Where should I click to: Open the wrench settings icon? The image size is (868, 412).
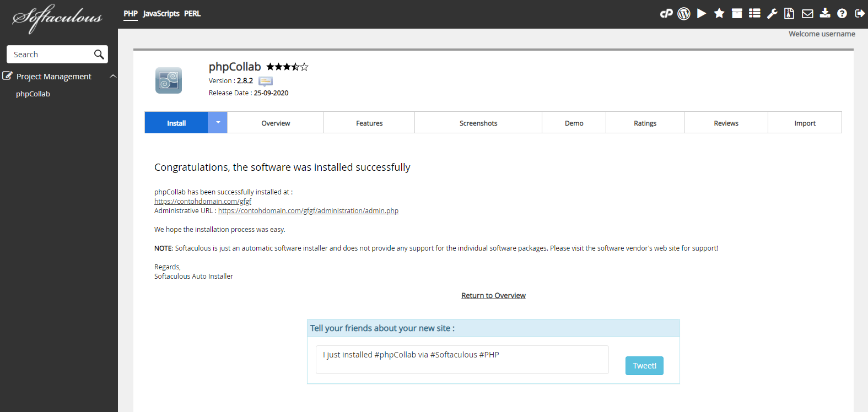pyautogui.click(x=772, y=14)
